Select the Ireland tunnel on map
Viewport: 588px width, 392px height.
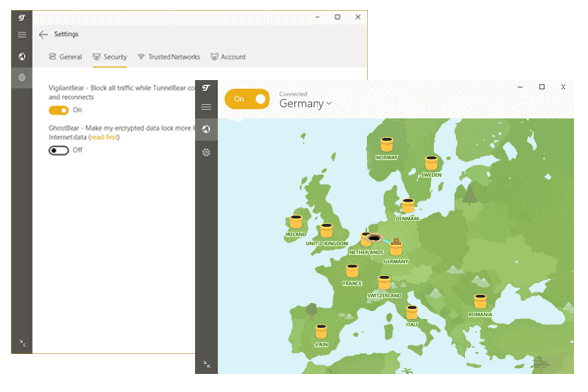[296, 221]
